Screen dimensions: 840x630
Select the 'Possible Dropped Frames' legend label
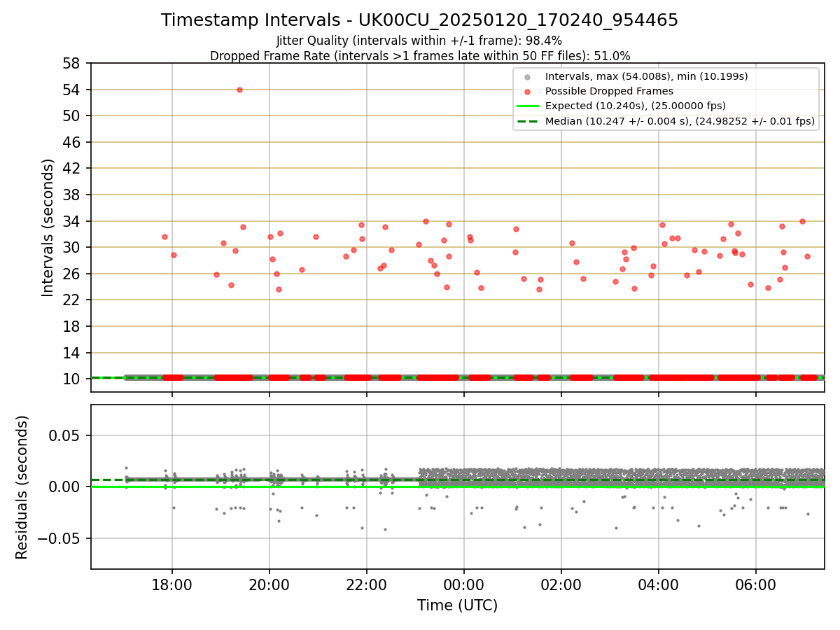pos(609,91)
